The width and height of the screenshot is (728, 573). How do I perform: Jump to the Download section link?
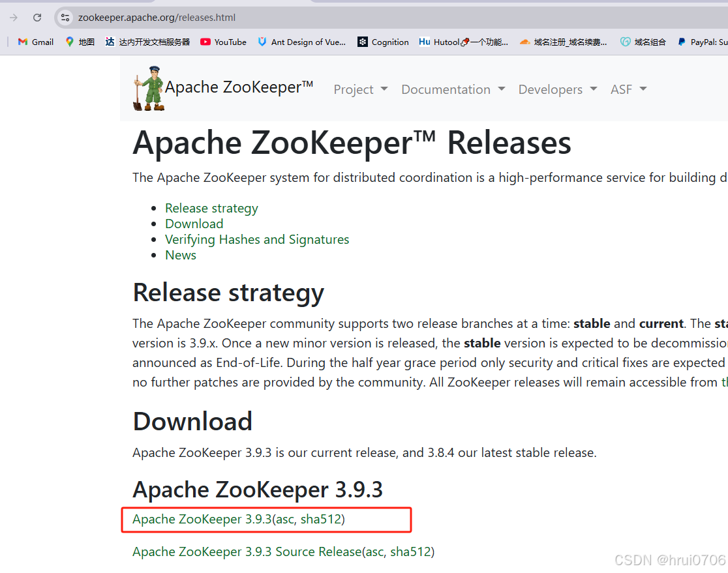(x=194, y=224)
